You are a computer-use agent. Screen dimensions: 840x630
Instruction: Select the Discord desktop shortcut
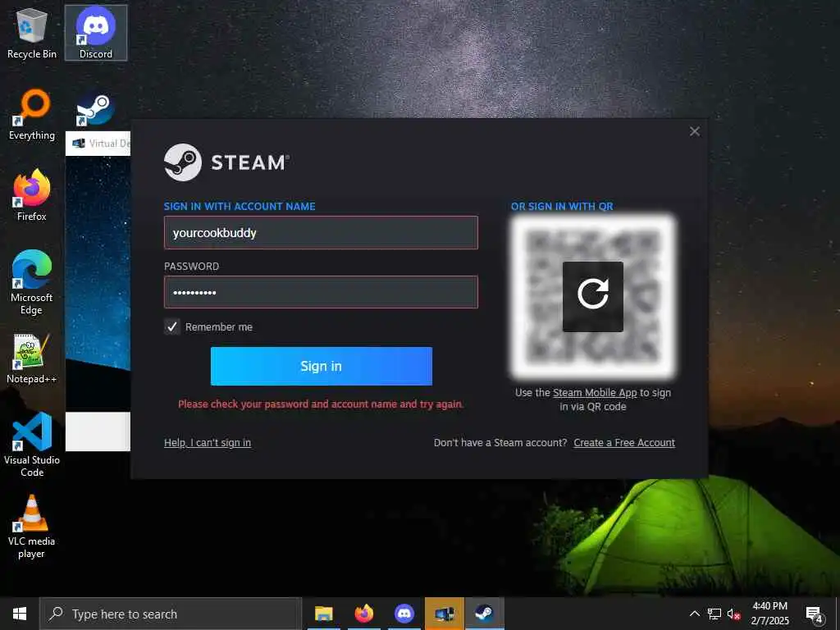(96, 33)
